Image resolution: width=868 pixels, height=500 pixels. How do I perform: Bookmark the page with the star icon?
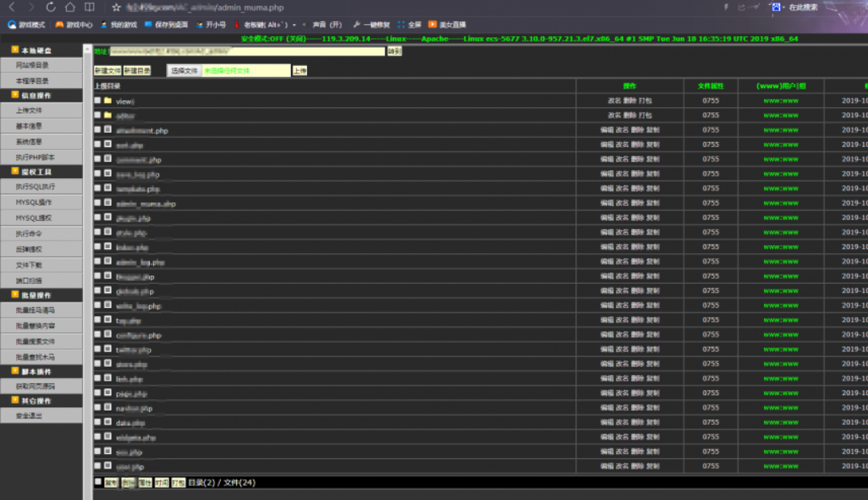116,7
